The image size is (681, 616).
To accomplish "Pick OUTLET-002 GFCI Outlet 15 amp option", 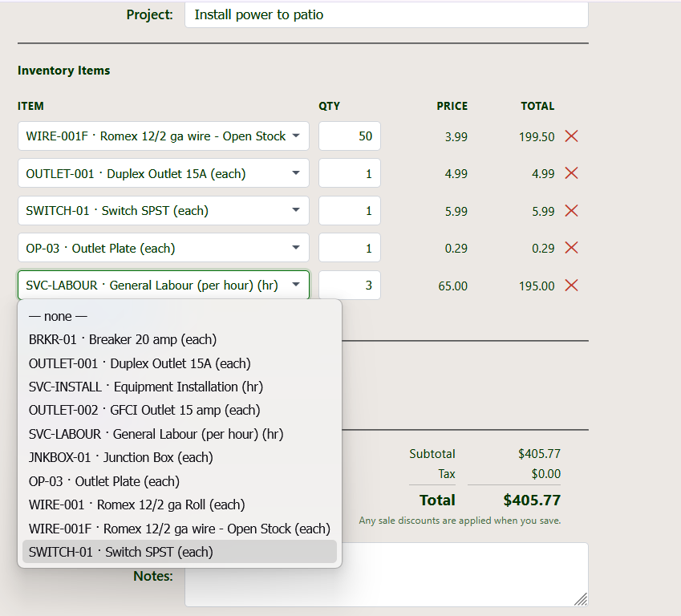I will [x=180, y=411].
